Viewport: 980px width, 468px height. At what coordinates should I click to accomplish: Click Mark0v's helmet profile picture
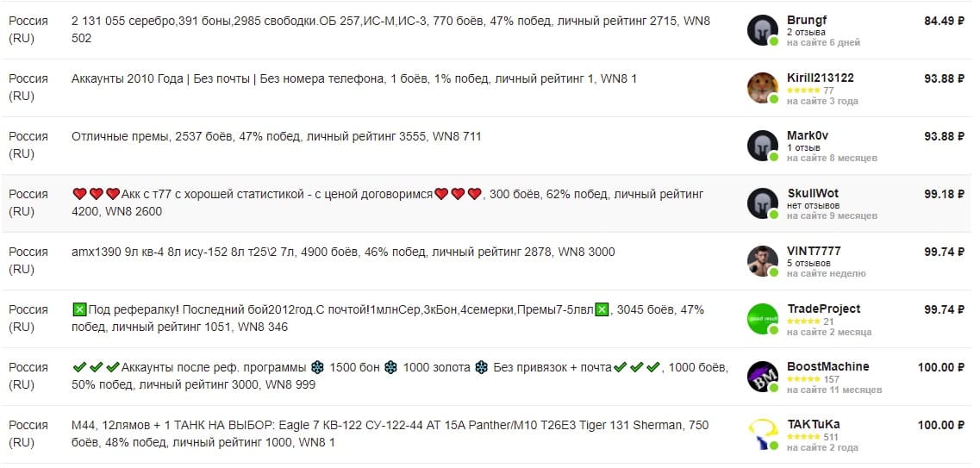pyautogui.click(x=762, y=146)
